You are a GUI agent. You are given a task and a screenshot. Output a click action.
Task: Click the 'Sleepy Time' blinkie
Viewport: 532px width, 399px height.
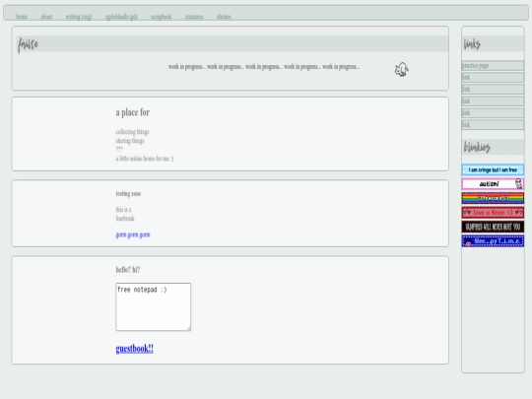click(493, 241)
